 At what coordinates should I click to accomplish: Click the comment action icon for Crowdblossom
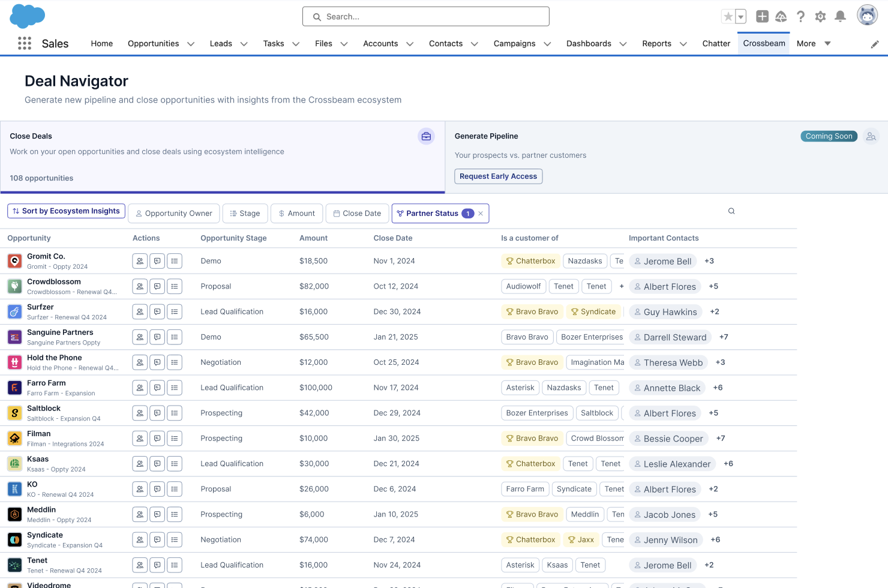[x=157, y=286]
